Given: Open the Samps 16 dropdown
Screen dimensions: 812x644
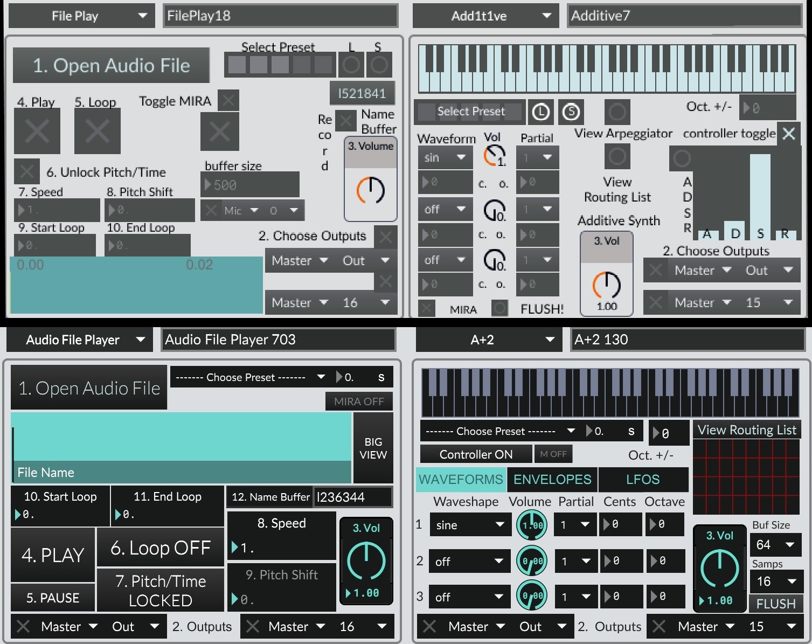Looking at the screenshot, I should (x=775, y=581).
